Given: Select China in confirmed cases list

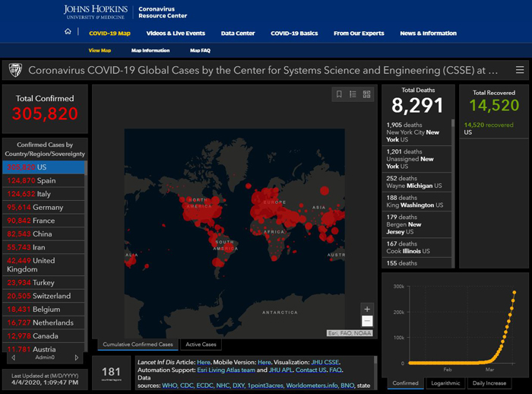Looking at the screenshot, I should point(43,234).
